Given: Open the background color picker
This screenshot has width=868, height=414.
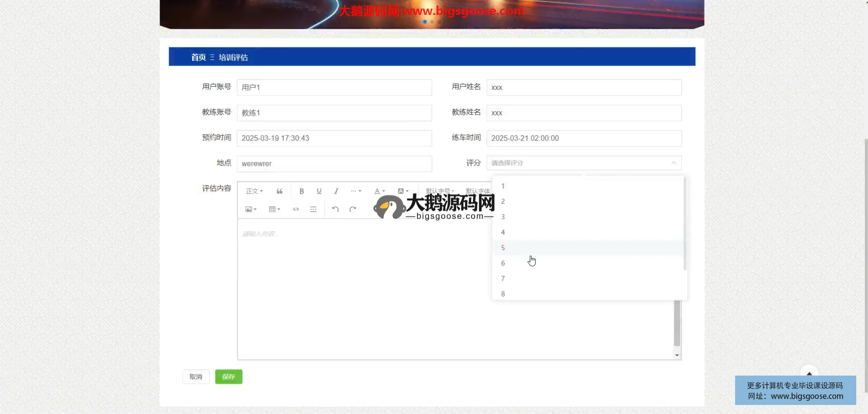Looking at the screenshot, I should point(402,191).
